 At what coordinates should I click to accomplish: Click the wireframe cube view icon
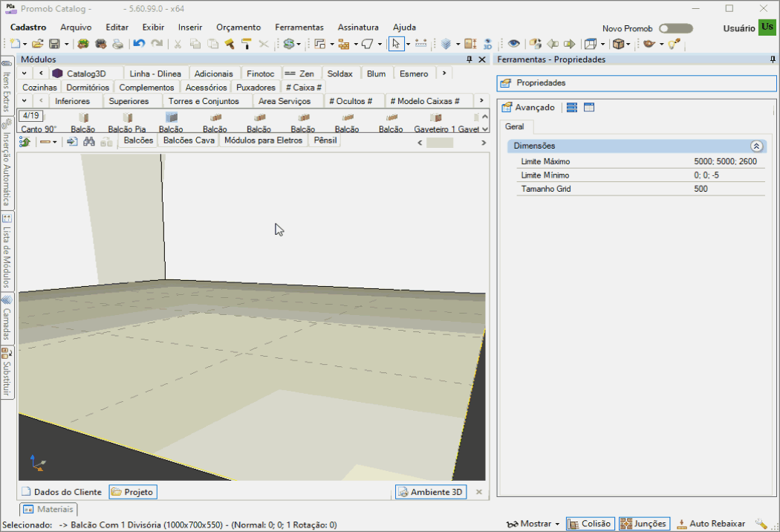(591, 44)
